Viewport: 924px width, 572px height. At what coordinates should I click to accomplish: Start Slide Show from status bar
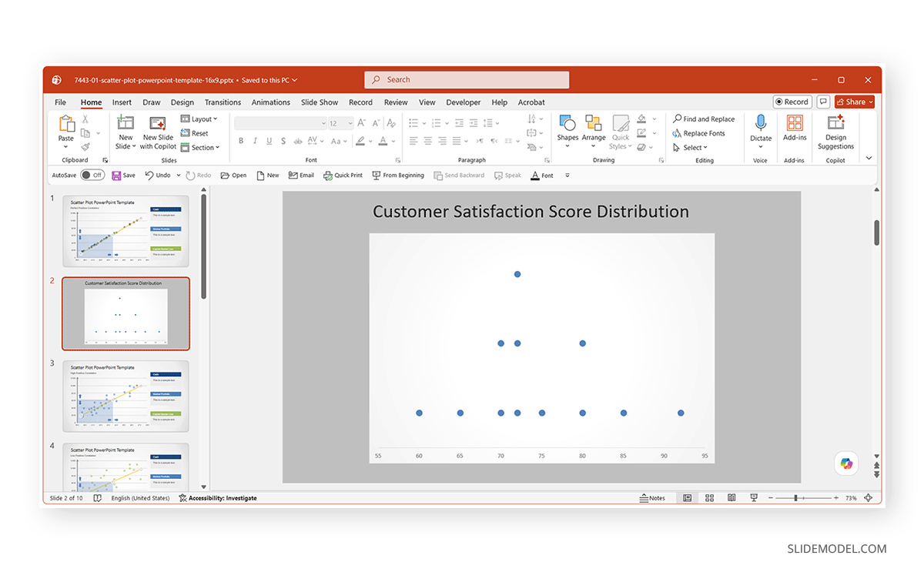tap(754, 498)
